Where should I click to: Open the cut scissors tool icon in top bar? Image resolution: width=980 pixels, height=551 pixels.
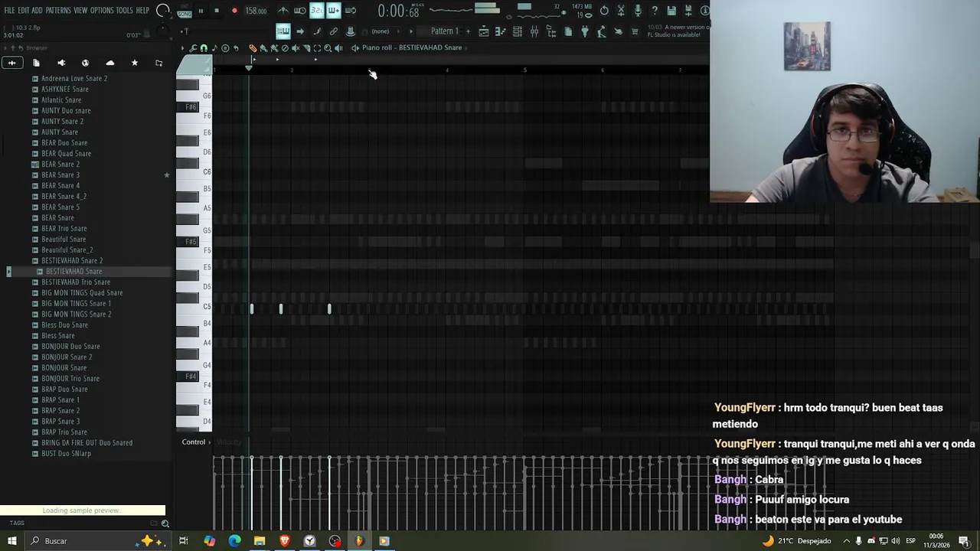pyautogui.click(x=621, y=11)
